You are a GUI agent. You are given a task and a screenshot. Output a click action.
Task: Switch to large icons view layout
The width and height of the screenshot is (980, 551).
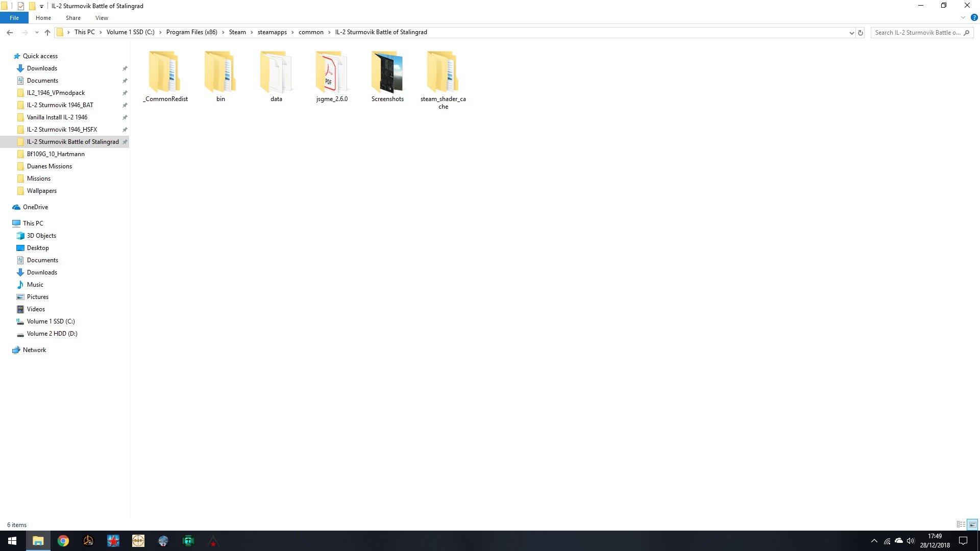pos(972,524)
